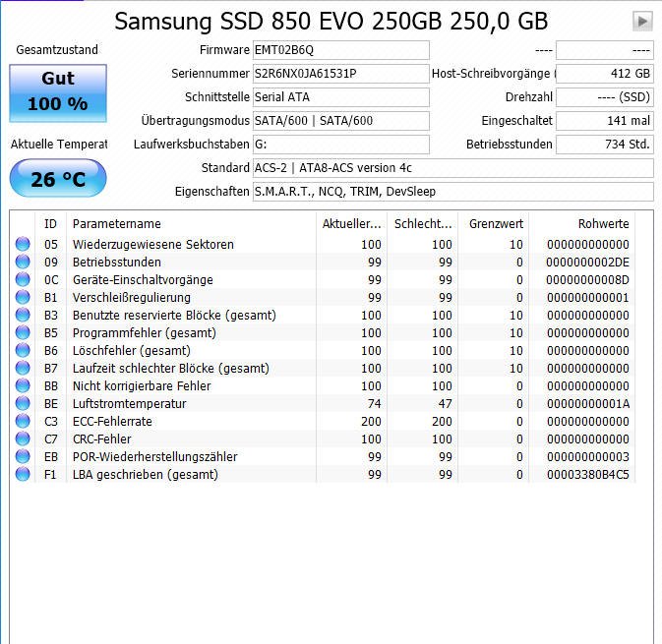Click the Grenzwert column header
This screenshot has height=644, width=662.
(x=494, y=223)
